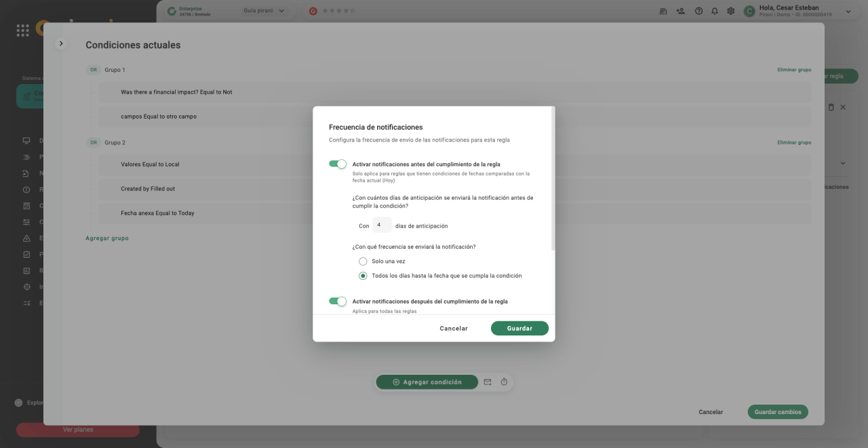Click the help question mark icon
This screenshot has width=868, height=448.
698,11
